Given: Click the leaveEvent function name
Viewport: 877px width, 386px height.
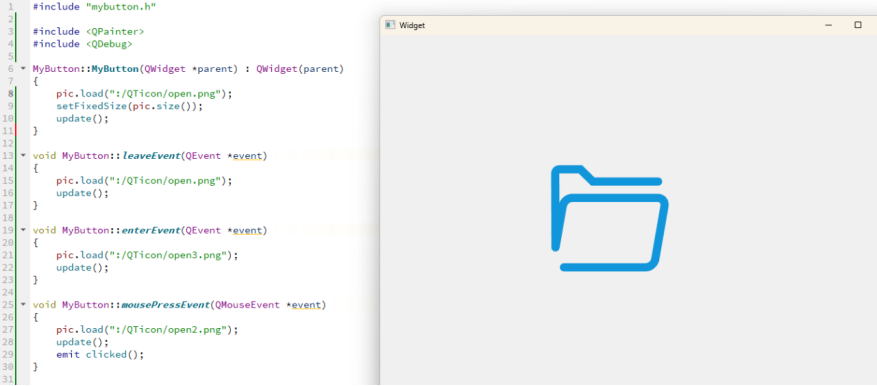Looking at the screenshot, I should click(x=150, y=156).
